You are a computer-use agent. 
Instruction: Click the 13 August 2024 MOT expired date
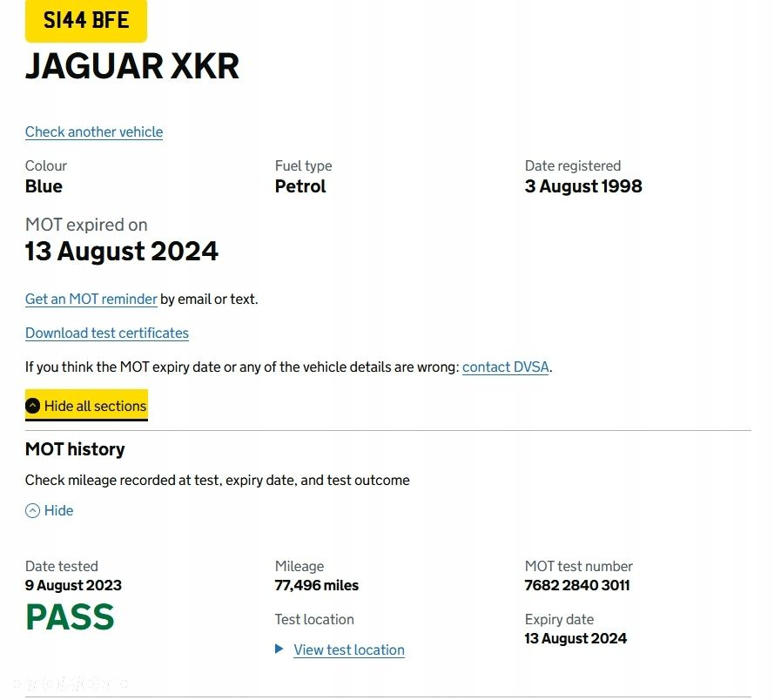122,252
